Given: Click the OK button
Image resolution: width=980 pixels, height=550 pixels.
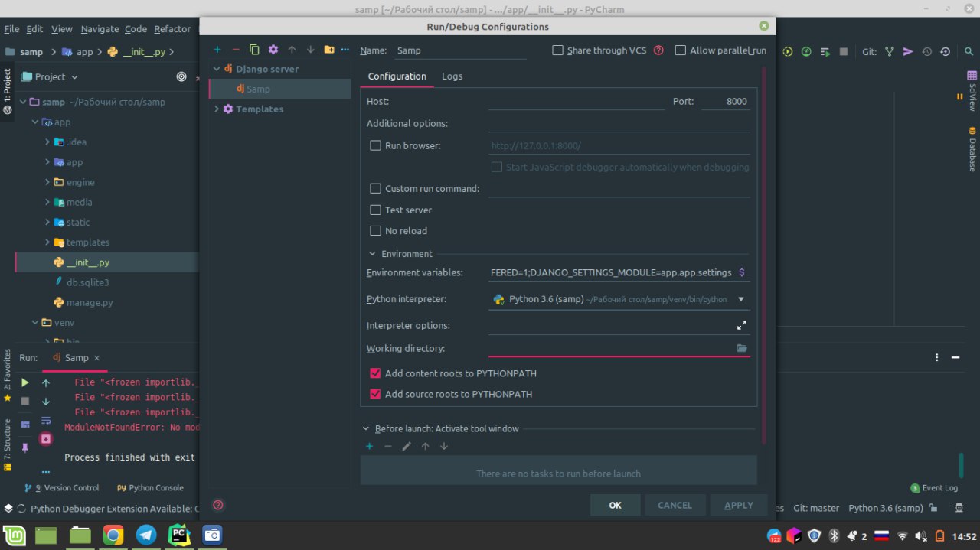Looking at the screenshot, I should pos(615,505).
